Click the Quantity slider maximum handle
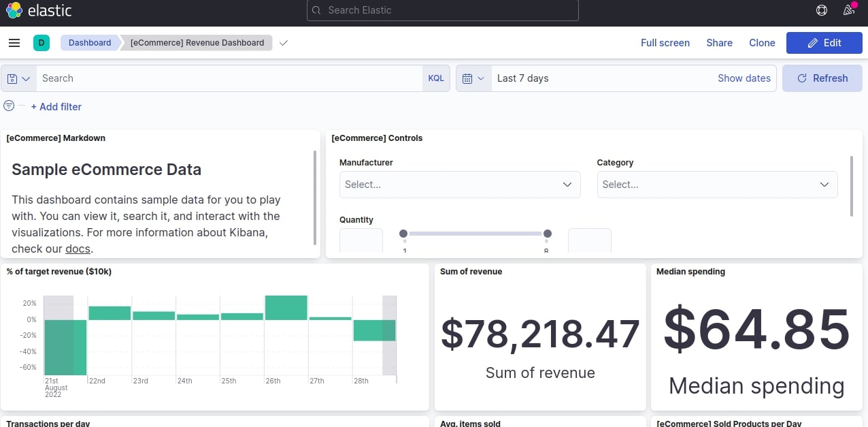Viewport: 868px width, 427px height. coord(548,234)
